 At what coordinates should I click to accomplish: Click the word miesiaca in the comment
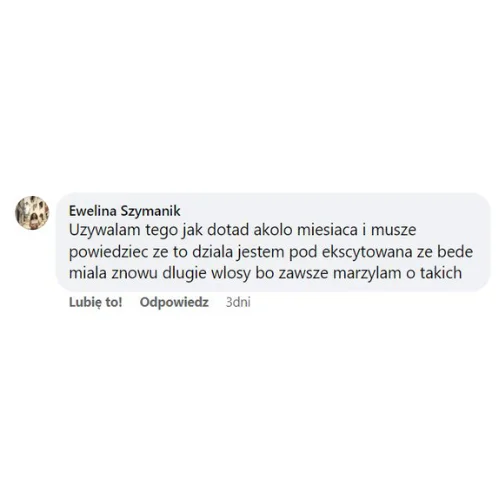click(x=327, y=230)
